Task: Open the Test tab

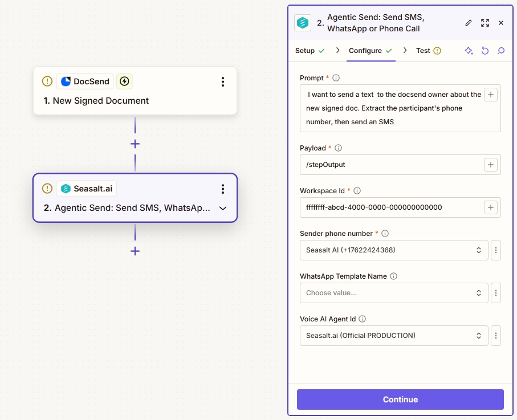Action: coord(424,51)
